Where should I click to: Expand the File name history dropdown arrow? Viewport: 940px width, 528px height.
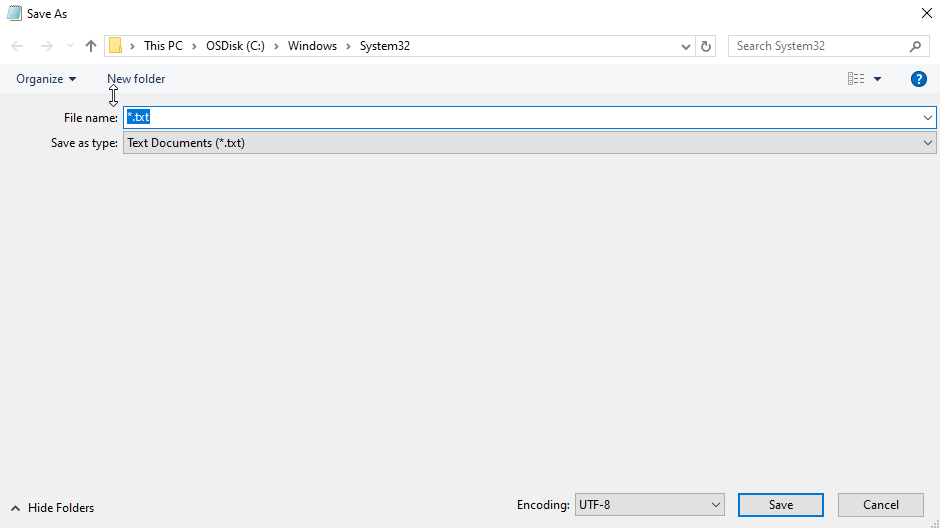928,118
